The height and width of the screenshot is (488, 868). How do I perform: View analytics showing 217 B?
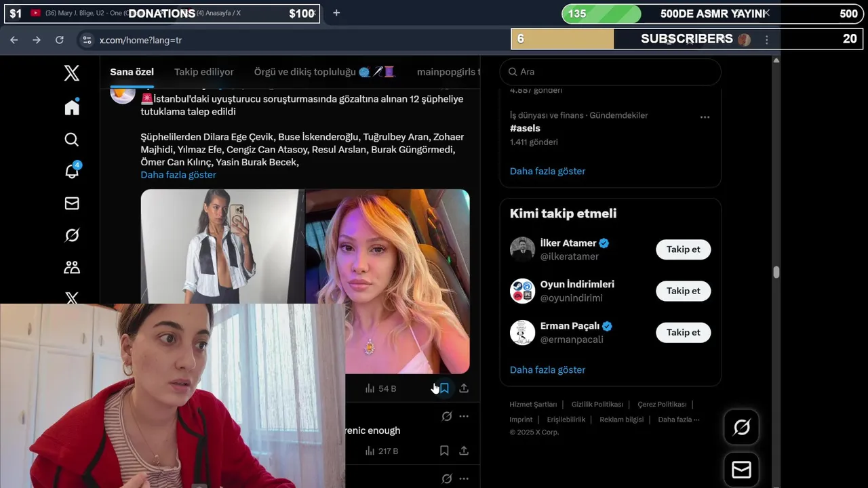[x=381, y=450]
